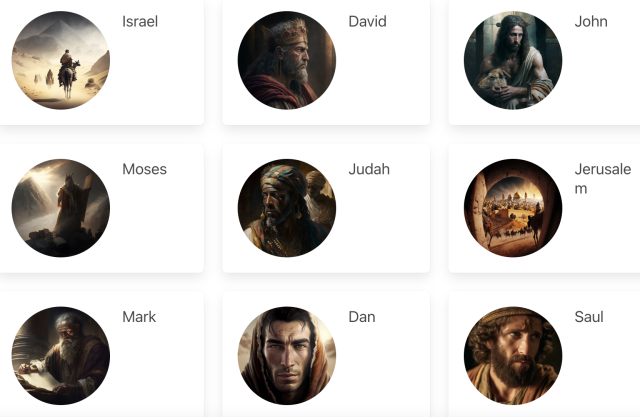Open the Israel desert rider portrait

click(60, 60)
